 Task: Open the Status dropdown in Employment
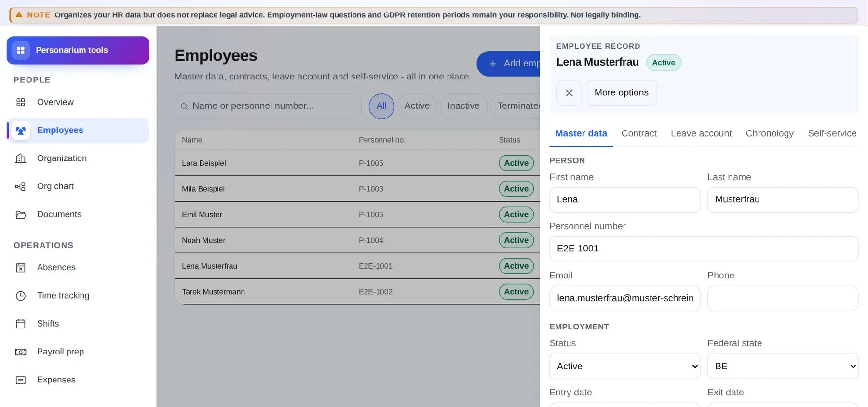pos(624,366)
